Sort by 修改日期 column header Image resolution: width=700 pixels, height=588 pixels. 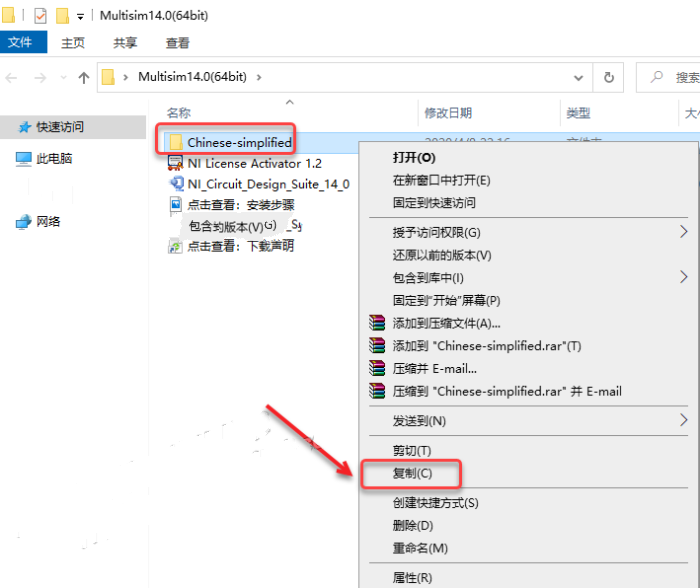448,113
